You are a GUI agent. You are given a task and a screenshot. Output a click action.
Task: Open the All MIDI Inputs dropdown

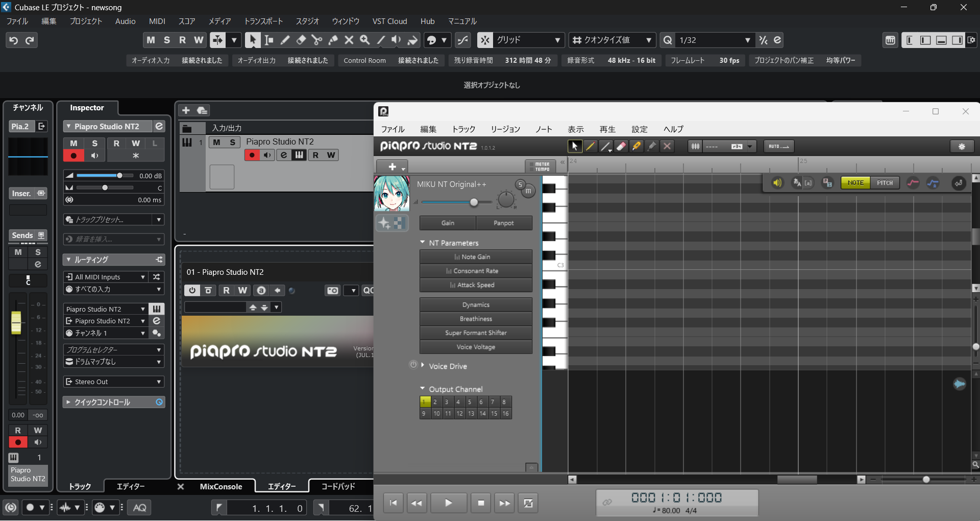(x=106, y=277)
